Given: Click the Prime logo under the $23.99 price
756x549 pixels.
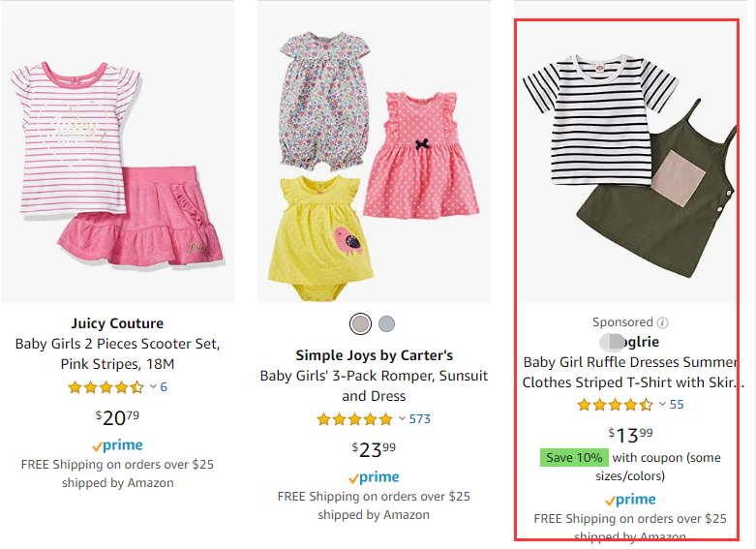Looking at the screenshot, I should point(373,477).
